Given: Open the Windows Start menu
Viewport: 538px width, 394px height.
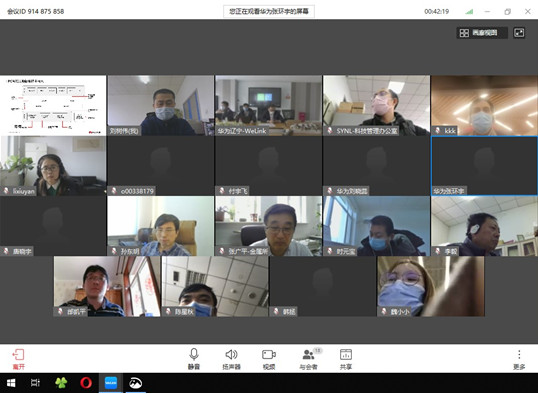Looking at the screenshot, I should coord(11,383).
